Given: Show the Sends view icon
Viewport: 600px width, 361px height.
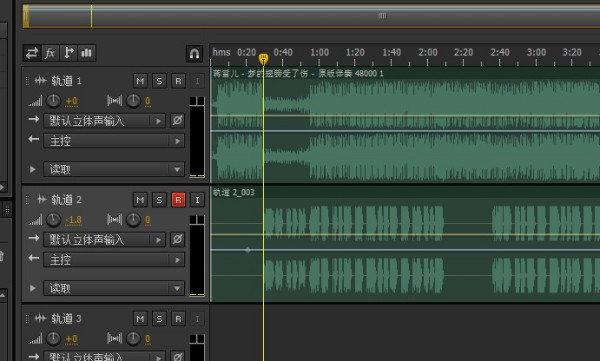Looking at the screenshot, I should [68, 53].
